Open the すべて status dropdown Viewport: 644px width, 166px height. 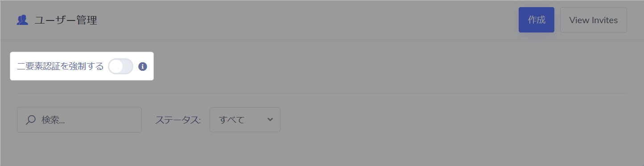click(245, 120)
